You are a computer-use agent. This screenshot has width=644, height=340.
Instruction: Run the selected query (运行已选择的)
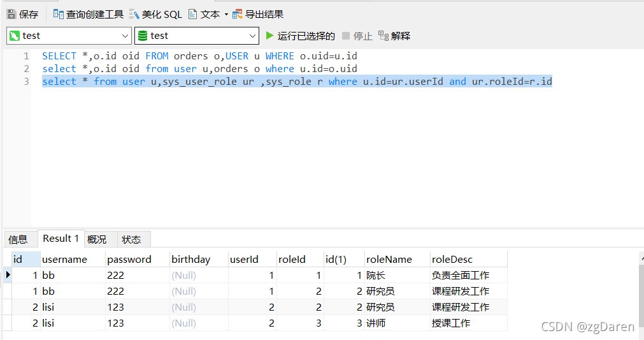tap(300, 36)
